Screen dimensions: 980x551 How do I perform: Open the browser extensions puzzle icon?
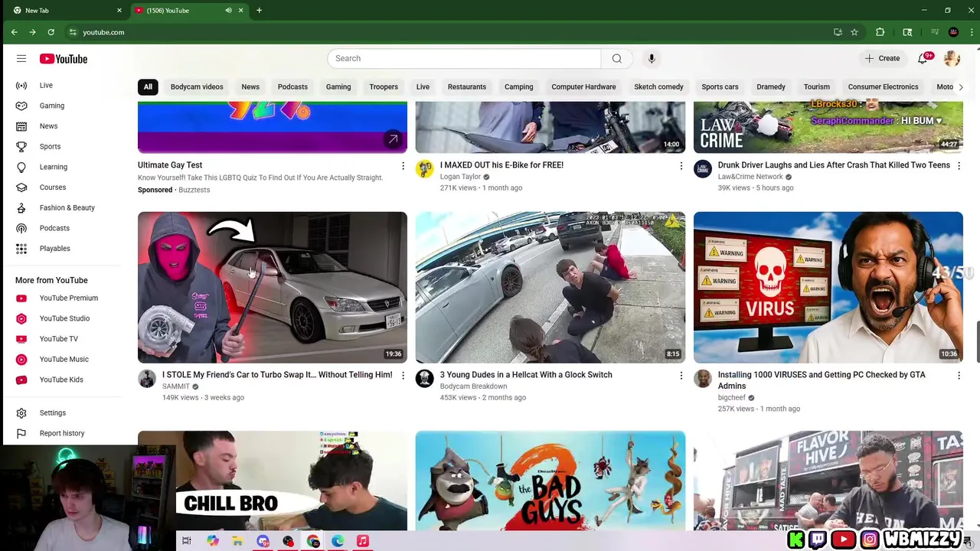point(880,32)
